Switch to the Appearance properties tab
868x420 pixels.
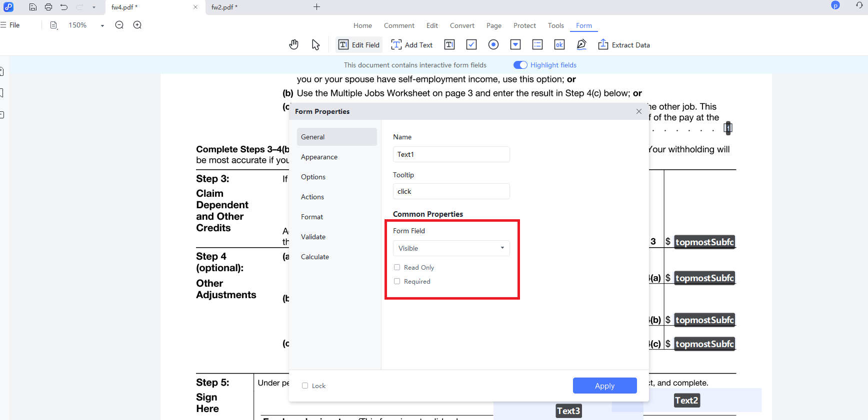pos(319,157)
